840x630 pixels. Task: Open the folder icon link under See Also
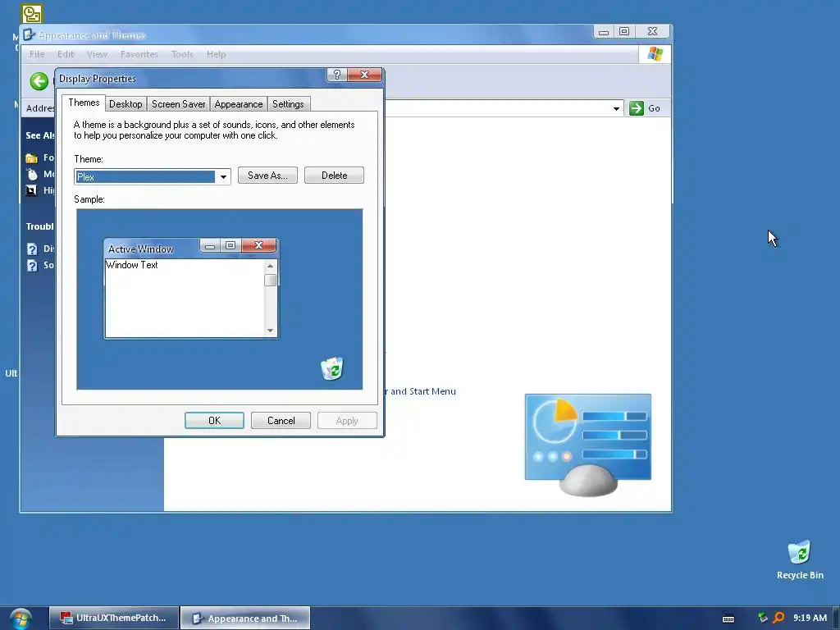coord(32,157)
